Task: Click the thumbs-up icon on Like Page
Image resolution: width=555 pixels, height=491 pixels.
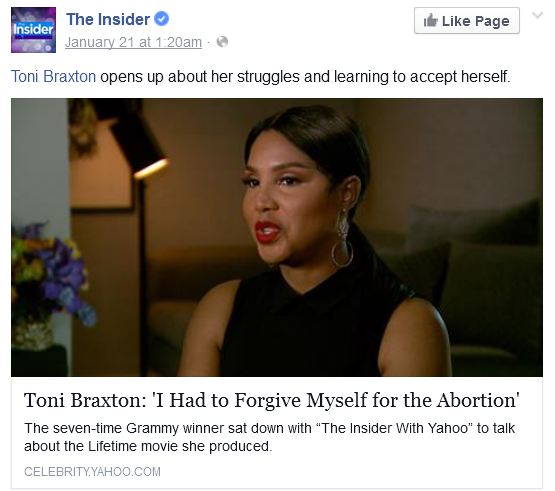Action: (430, 20)
